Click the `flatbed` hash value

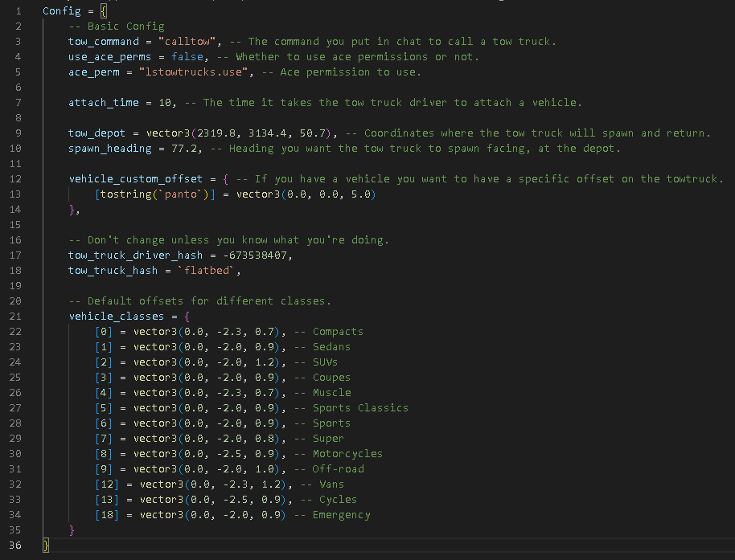206,270
